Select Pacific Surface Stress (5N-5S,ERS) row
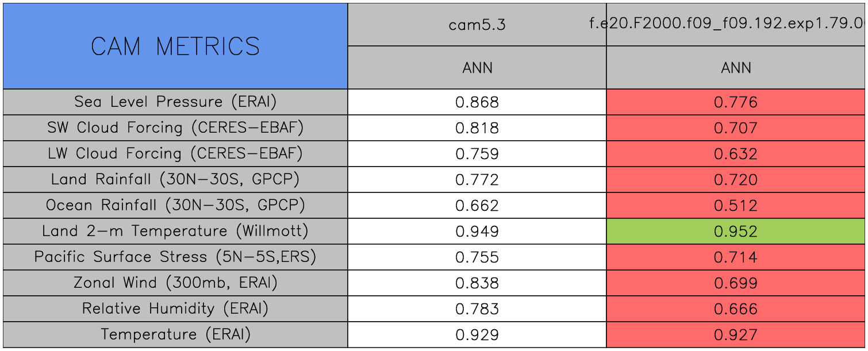868x351 pixels. 175,257
